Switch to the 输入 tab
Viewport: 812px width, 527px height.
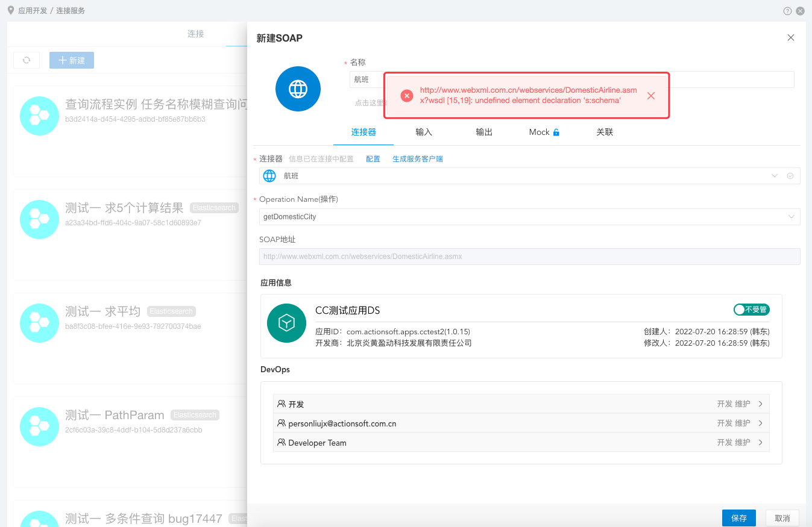coord(424,132)
